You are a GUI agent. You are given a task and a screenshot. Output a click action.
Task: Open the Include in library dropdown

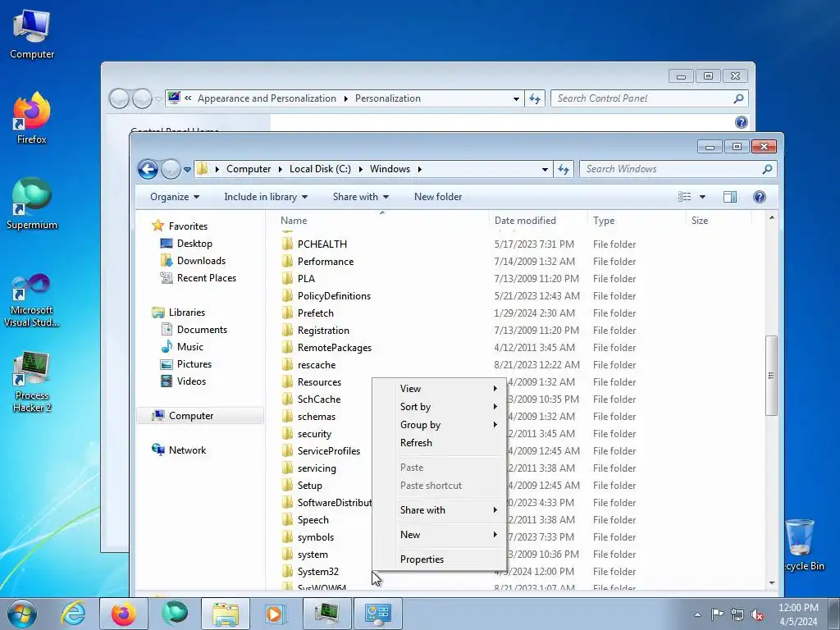point(266,197)
